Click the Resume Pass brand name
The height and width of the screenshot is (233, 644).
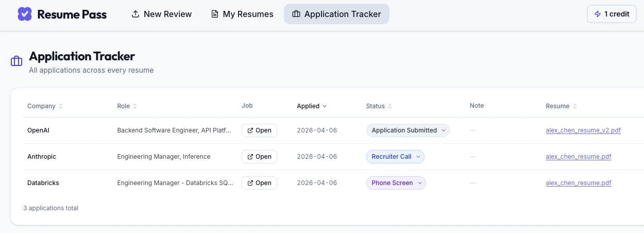[72, 14]
